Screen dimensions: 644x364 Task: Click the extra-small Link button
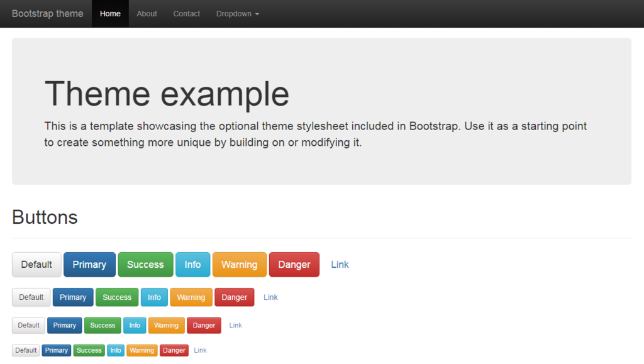point(200,350)
